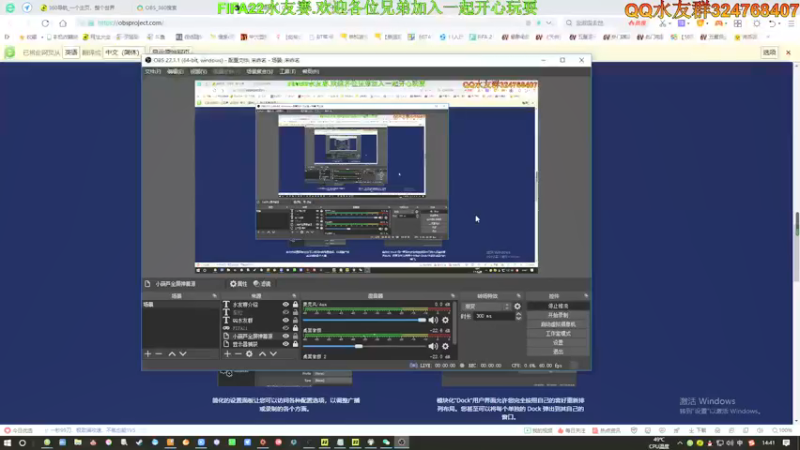Go to browser home page icon
Image resolution: width=800 pixels, height=450 pixels.
(x=63, y=23)
